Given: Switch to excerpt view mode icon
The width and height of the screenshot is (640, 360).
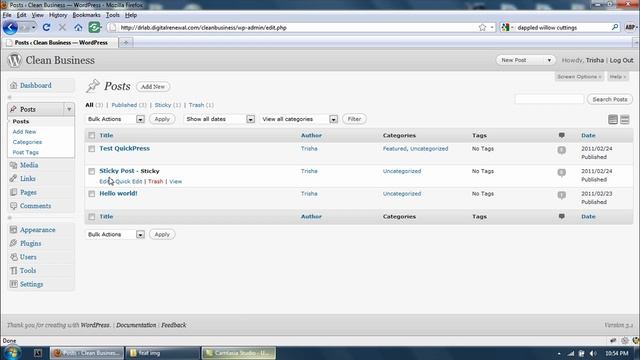Looking at the screenshot, I should [625, 119].
